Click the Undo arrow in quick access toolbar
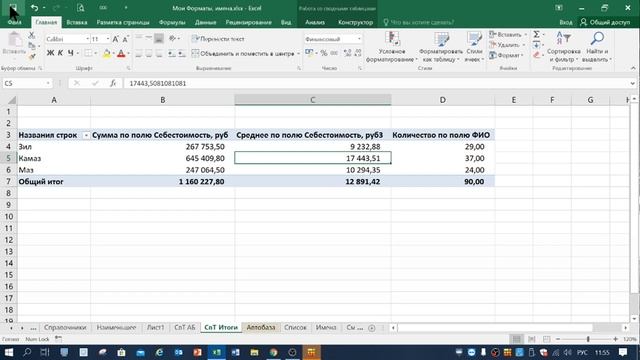The image size is (640, 360). 34,8
